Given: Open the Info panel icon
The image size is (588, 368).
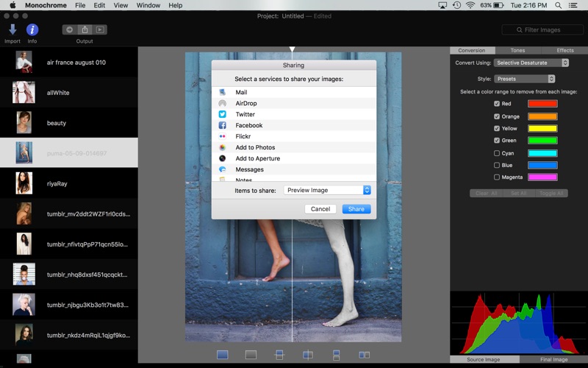Looking at the screenshot, I should pyautogui.click(x=32, y=29).
